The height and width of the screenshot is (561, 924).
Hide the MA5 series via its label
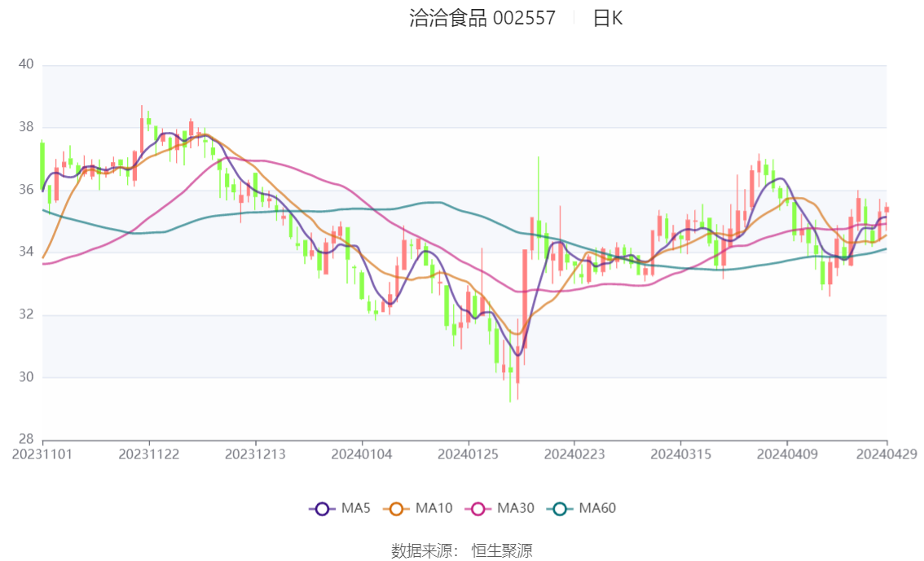356,509
